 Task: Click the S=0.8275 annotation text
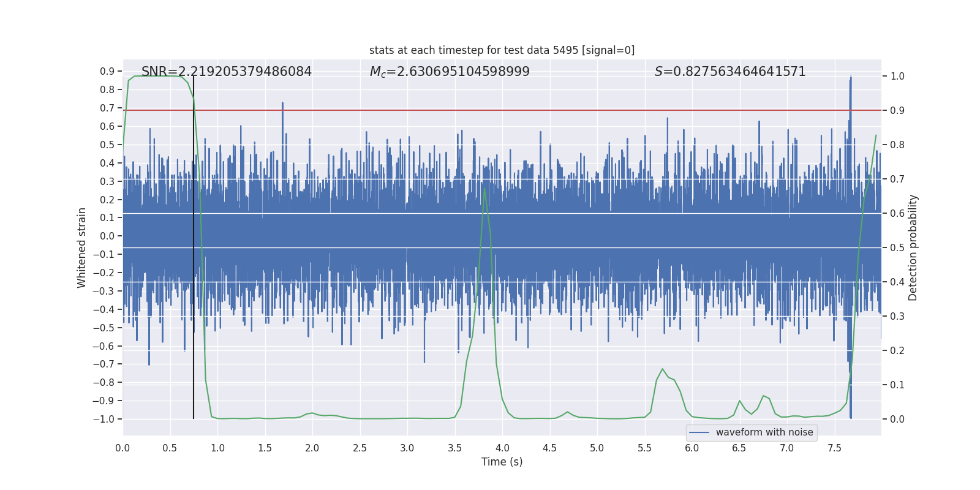pyautogui.click(x=729, y=72)
